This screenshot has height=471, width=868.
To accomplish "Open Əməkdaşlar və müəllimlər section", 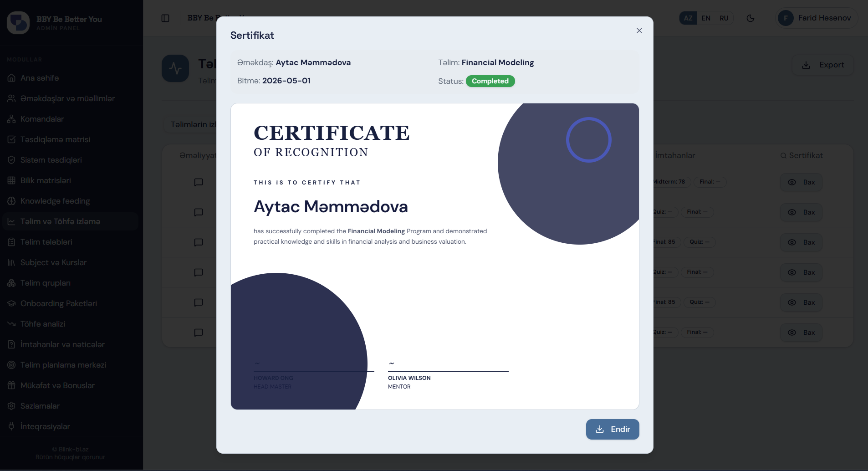I will point(71,98).
